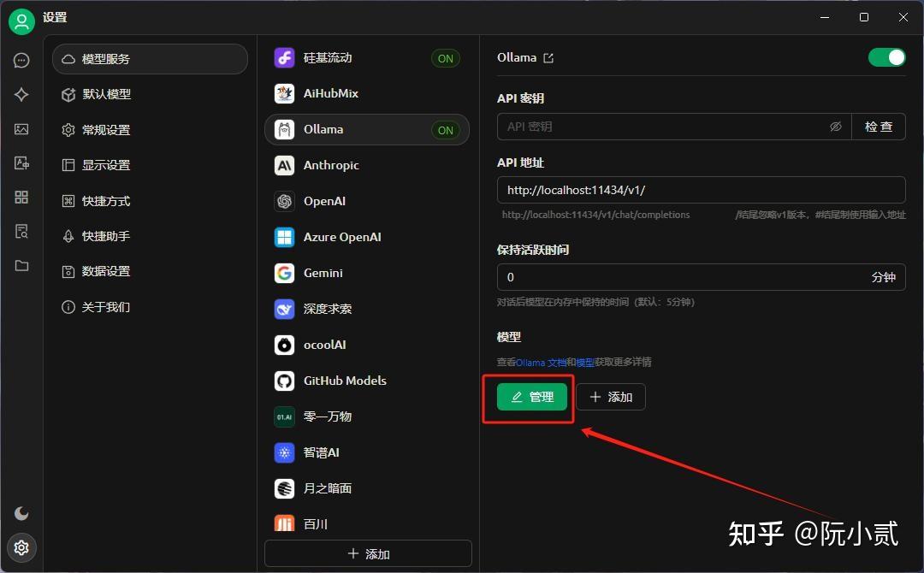This screenshot has height=573, width=924.
Task: Click the GitHub Models logo
Action: 285,381
